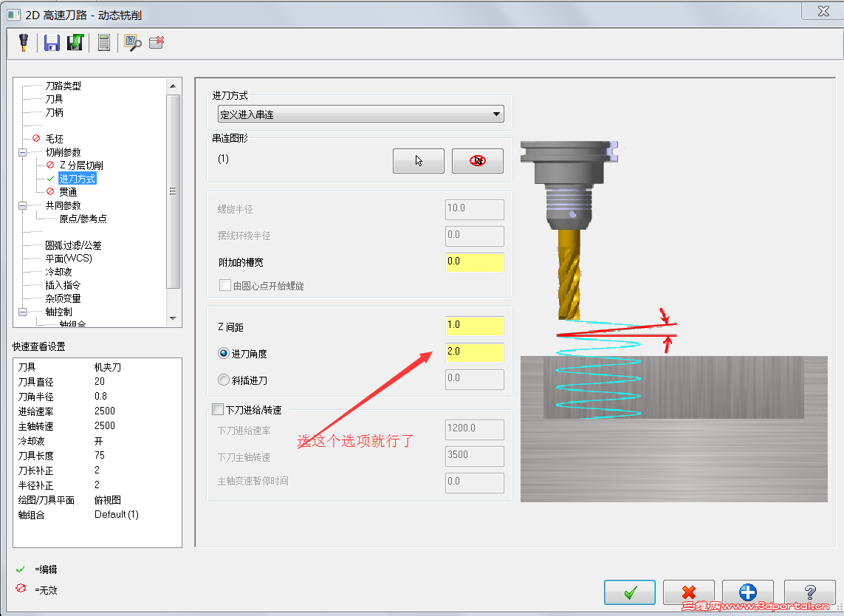Click the 主轴变速暂停时间 field
The height and width of the screenshot is (616, 844).
pyautogui.click(x=475, y=482)
